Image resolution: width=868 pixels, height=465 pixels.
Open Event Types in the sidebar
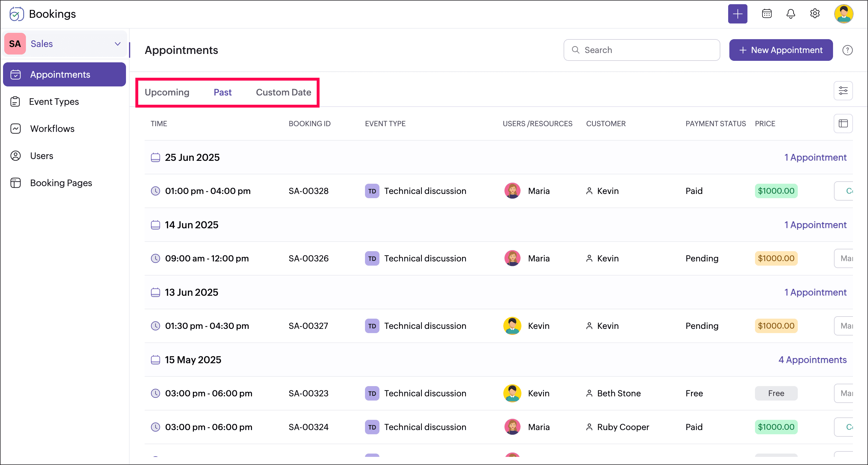tap(54, 102)
